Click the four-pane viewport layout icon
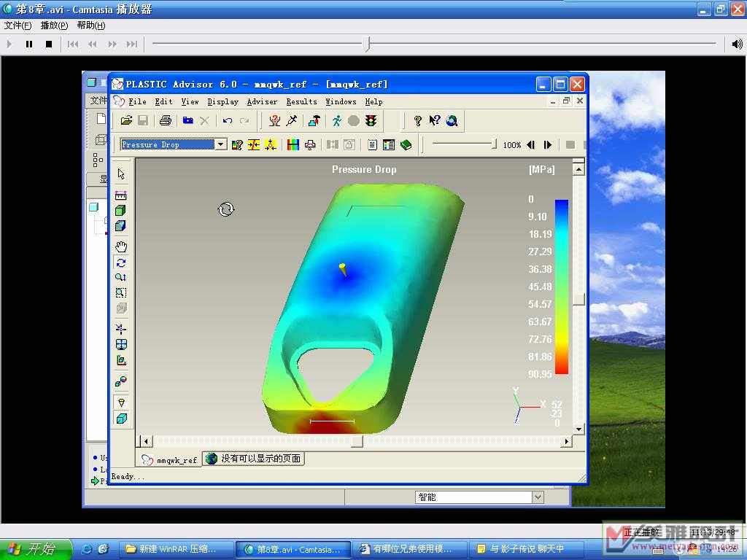Viewport: 747px width, 560px height. 121,344
